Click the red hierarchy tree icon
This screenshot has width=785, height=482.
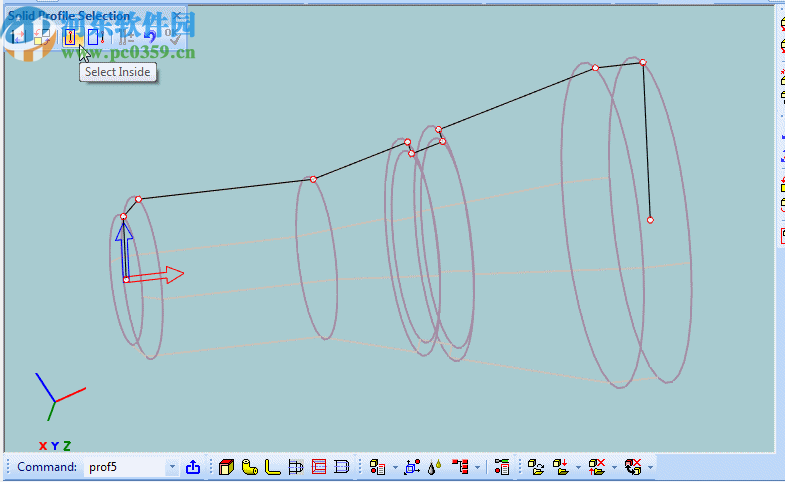click(x=460, y=467)
